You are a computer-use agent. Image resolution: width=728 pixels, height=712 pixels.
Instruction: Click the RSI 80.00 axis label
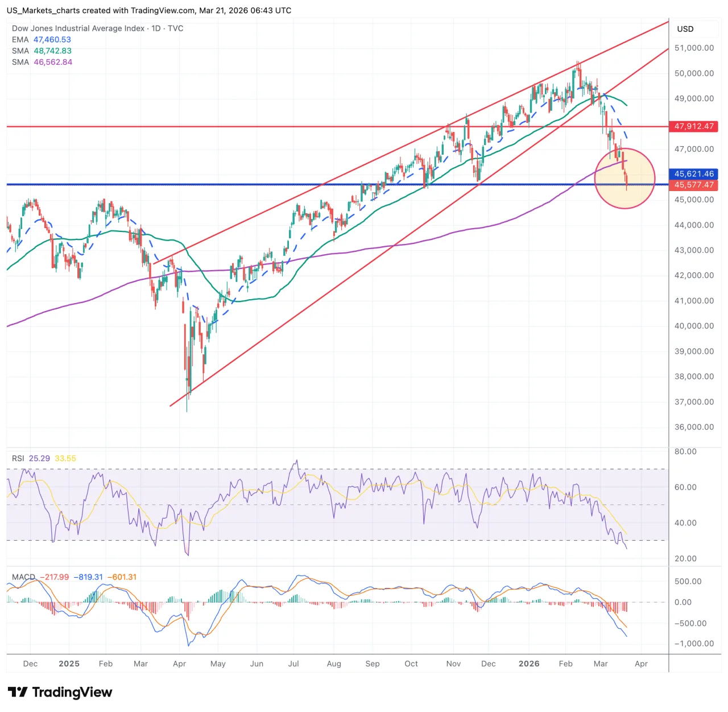[685, 452]
